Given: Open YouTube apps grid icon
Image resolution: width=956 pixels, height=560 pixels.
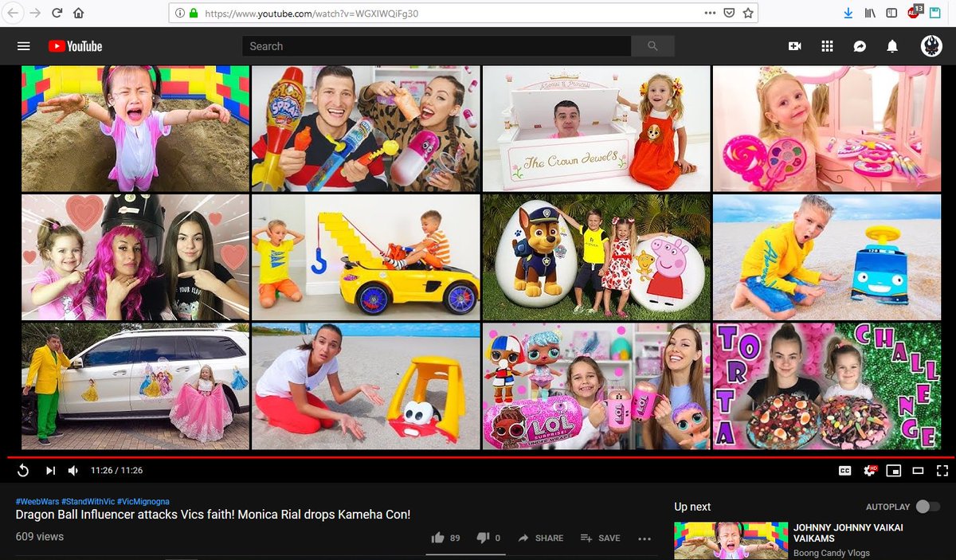Looking at the screenshot, I should (827, 46).
